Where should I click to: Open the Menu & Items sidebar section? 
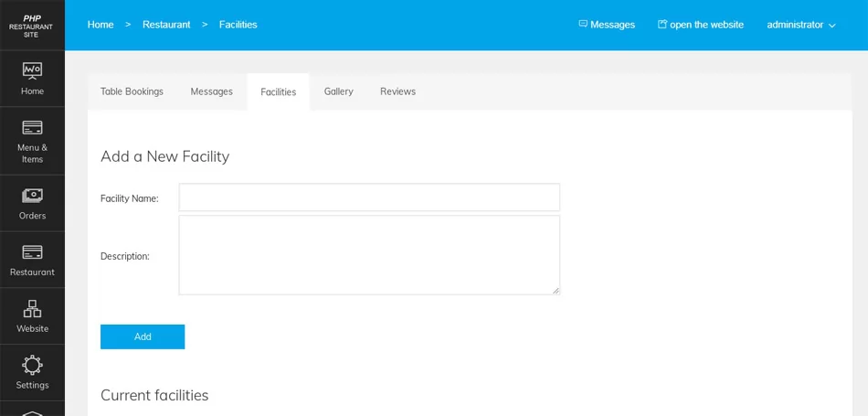click(x=32, y=141)
